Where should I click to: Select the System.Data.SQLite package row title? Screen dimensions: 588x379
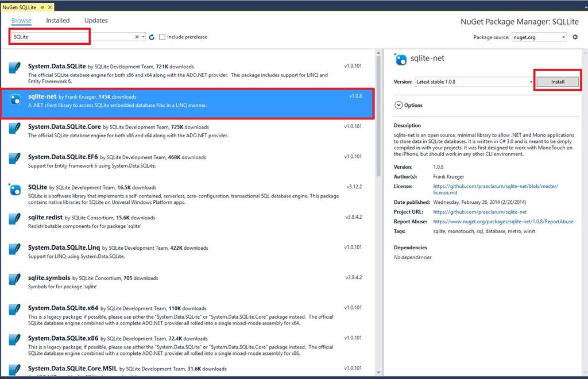(57, 67)
